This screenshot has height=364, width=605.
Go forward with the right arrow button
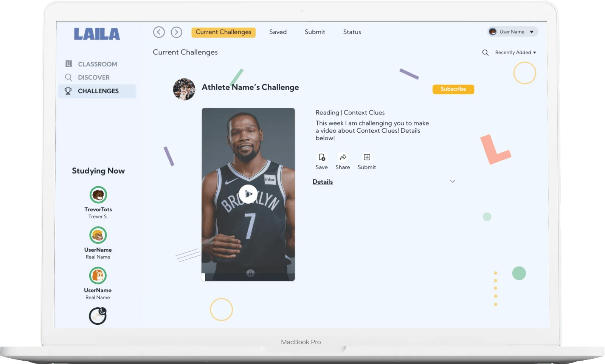176,32
